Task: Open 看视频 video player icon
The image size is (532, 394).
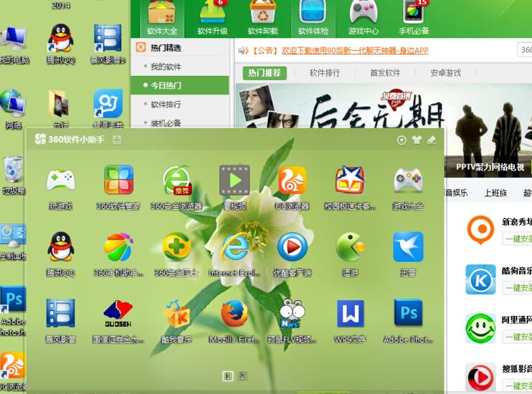Action: (234, 180)
